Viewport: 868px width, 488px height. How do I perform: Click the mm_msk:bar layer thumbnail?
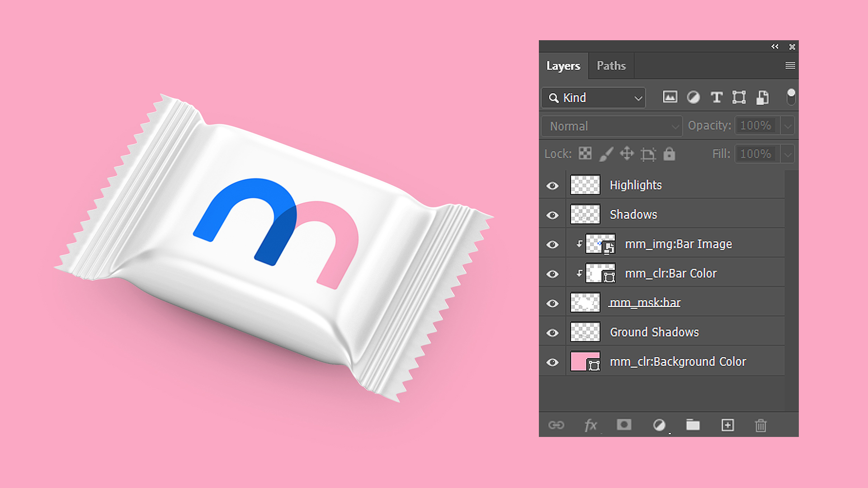tap(585, 302)
